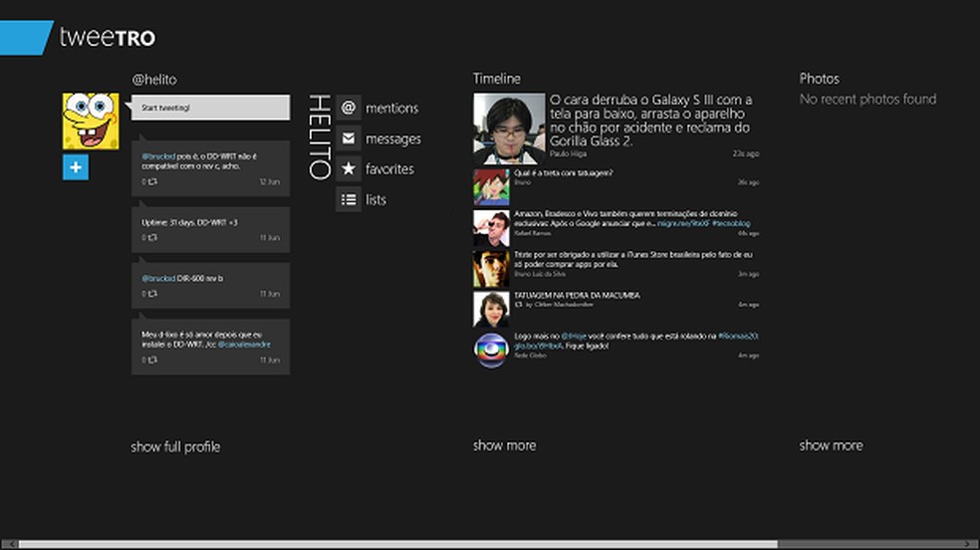Click the 'Start tweeting!' compose box
980x550 pixels.
tap(210, 108)
